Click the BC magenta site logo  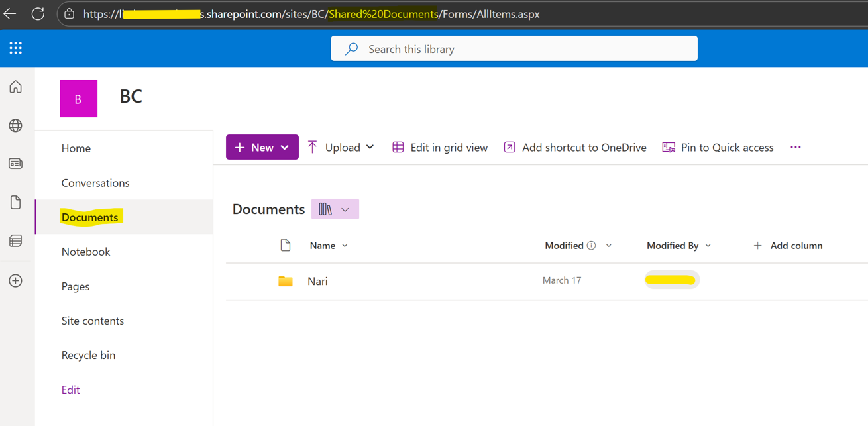78,99
